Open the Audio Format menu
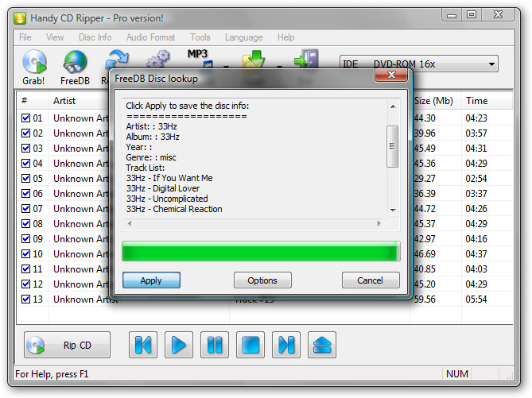Screen dimensions: 532x398 150,37
